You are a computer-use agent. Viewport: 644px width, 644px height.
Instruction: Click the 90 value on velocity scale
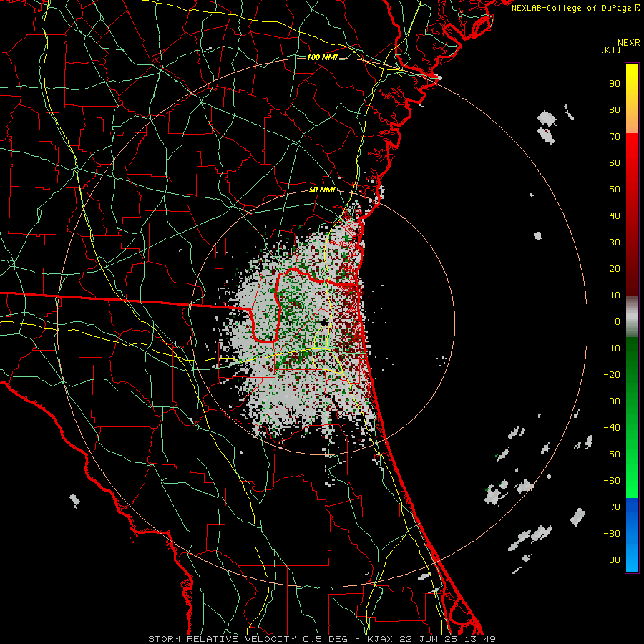coord(615,84)
